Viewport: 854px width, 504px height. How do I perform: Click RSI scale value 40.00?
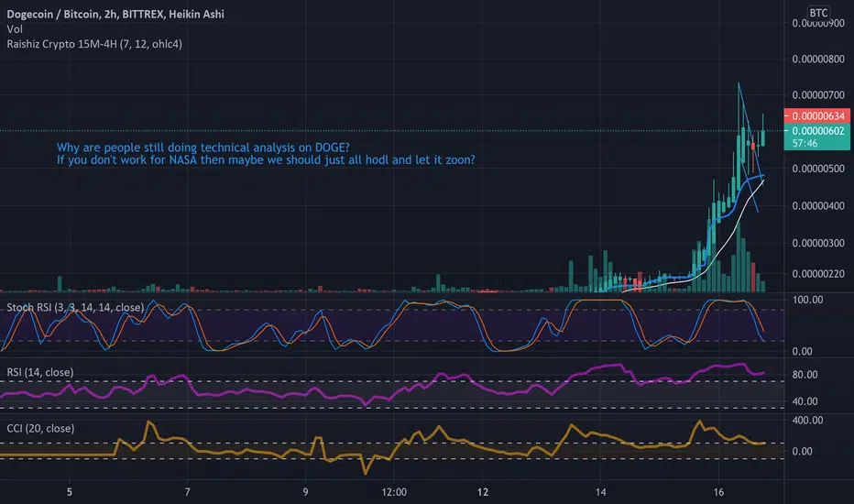pos(805,401)
